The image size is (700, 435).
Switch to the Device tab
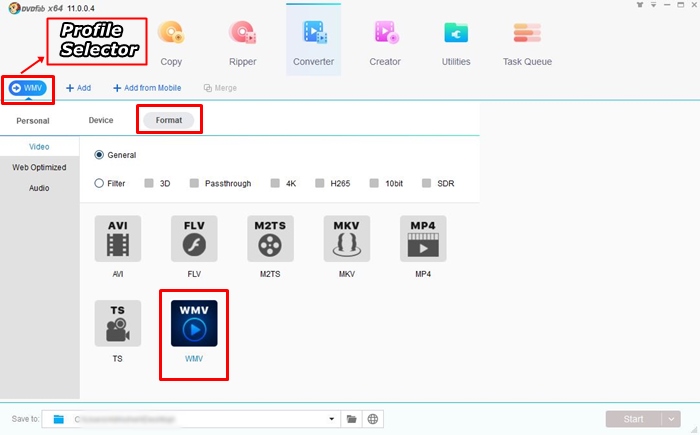(x=101, y=120)
